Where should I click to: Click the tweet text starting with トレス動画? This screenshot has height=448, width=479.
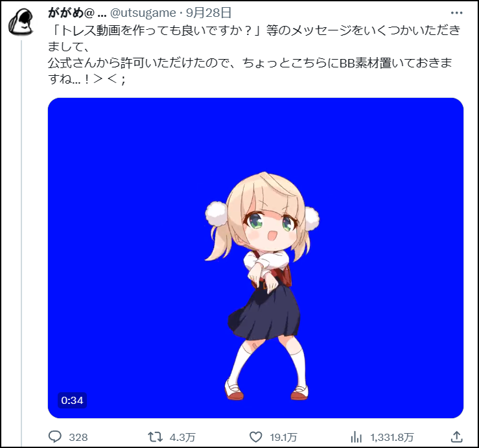(254, 54)
